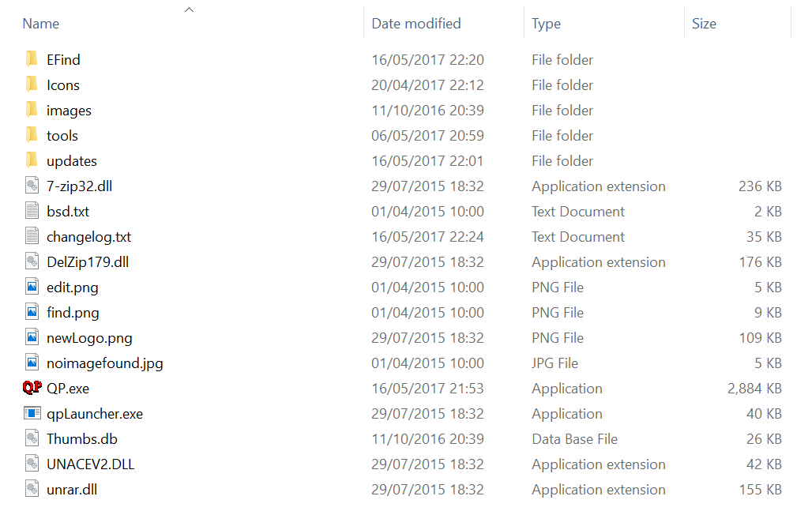This screenshot has height=530, width=812.
Task: Select the newLogo.png file name
Action: (89, 338)
